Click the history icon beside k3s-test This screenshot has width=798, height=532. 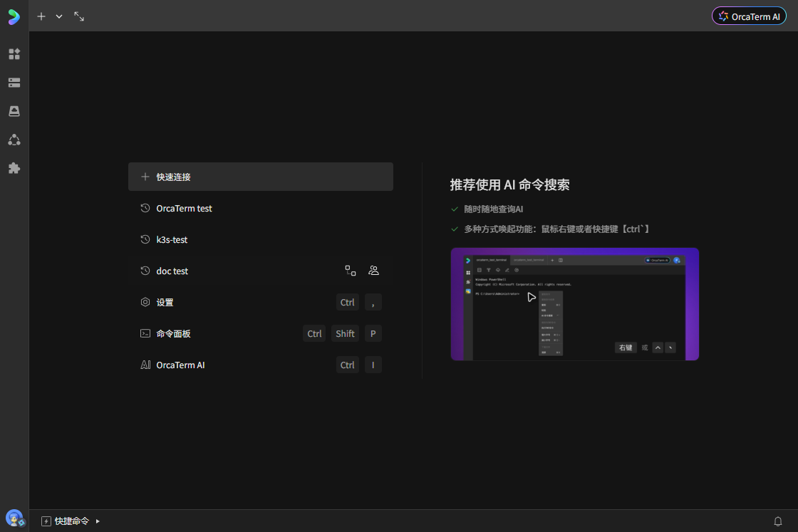point(145,239)
